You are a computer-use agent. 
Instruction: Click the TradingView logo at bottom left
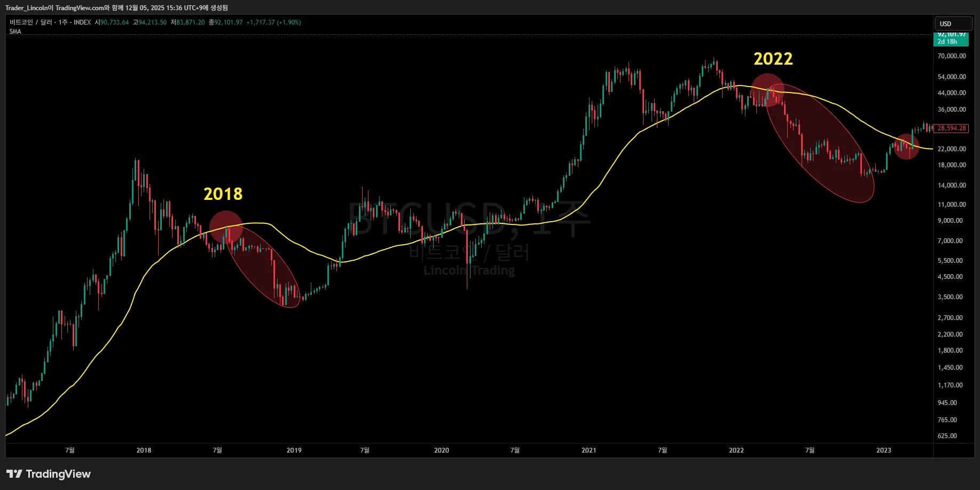pos(49,474)
